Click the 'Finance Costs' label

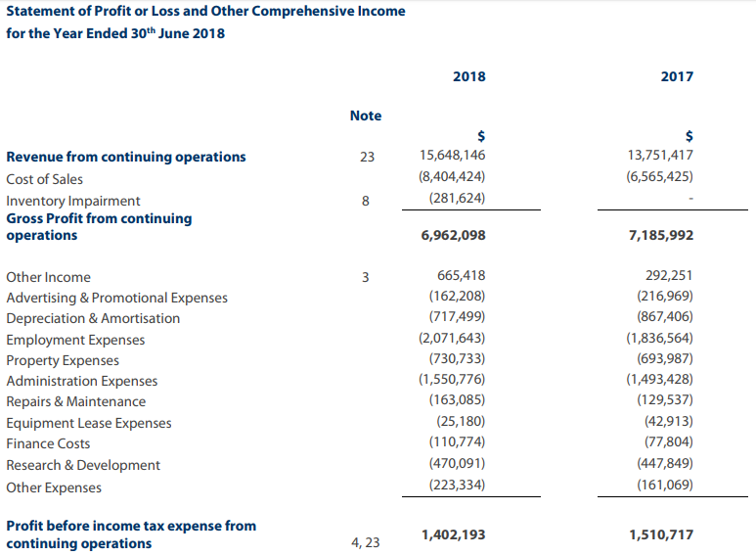pyautogui.click(x=48, y=444)
